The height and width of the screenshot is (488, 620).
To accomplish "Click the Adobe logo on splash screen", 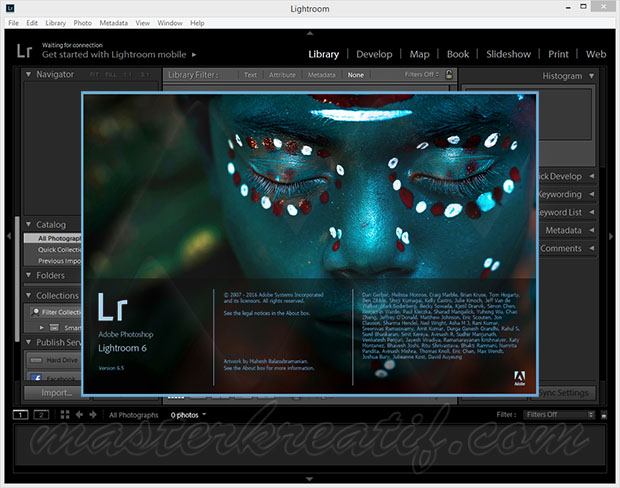I will click(x=520, y=378).
